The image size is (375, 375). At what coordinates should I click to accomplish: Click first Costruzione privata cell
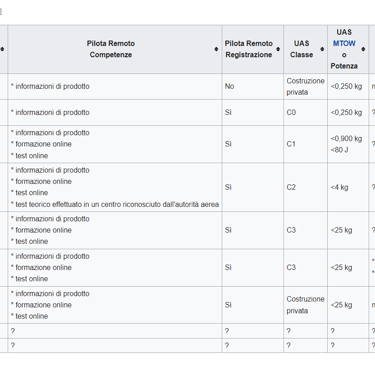click(305, 86)
